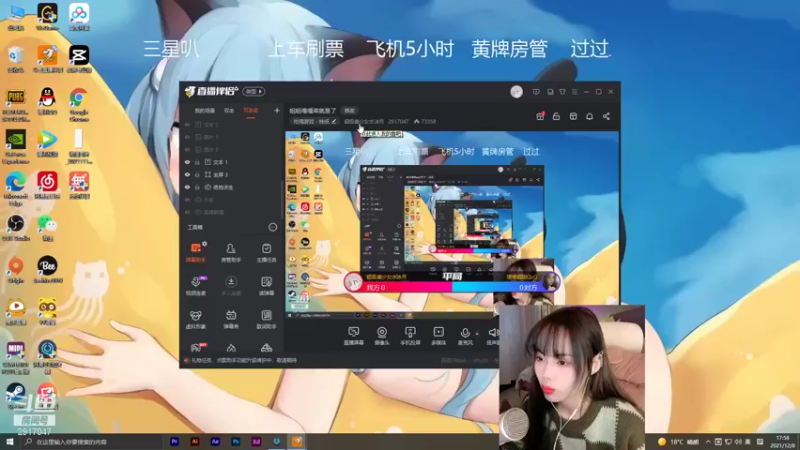Screen dimensions: 800x450
Task: Collapse the 工具箱 toolbox panel
Action: (x=272, y=227)
